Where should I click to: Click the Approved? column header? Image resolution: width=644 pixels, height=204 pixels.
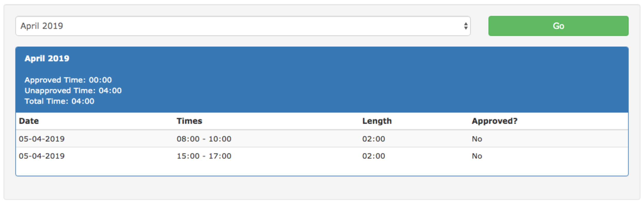(495, 121)
